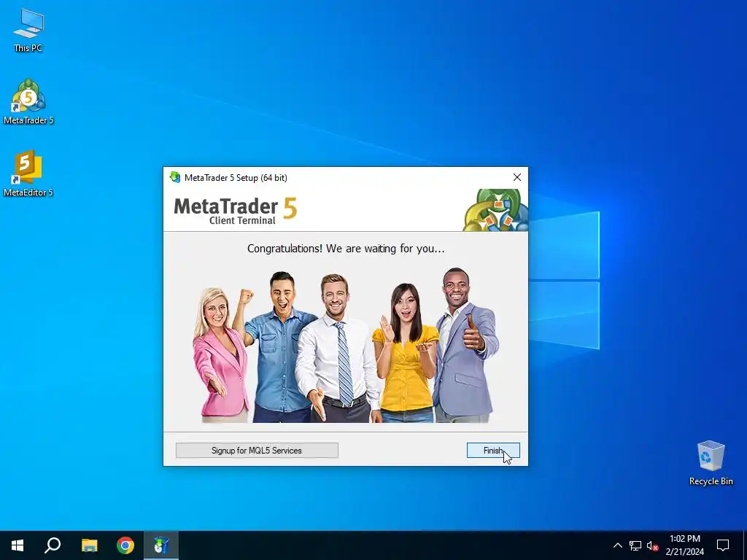The width and height of the screenshot is (747, 560).
Task: Open the clock showing 1:02 PM
Action: (x=684, y=545)
